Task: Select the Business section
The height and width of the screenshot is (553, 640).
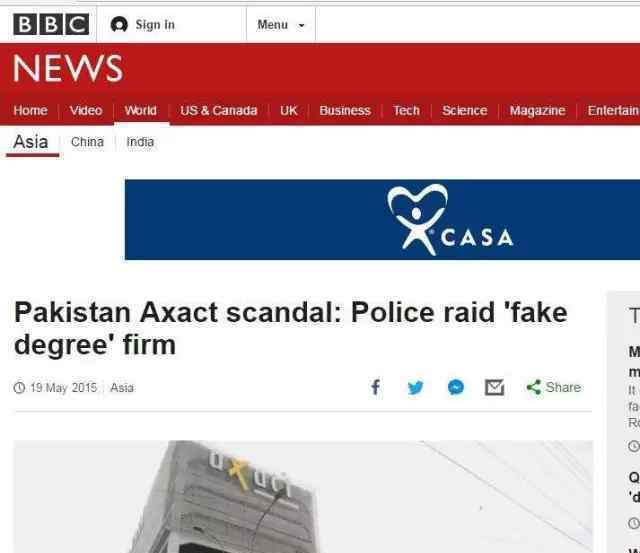Action: 345,111
